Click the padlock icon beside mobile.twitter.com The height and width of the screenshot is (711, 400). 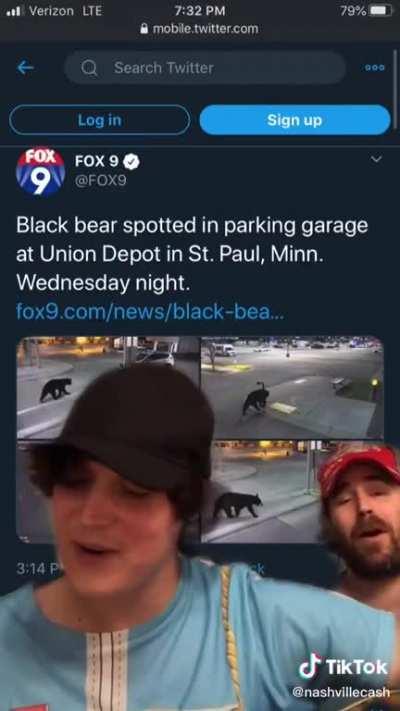(x=145, y=29)
